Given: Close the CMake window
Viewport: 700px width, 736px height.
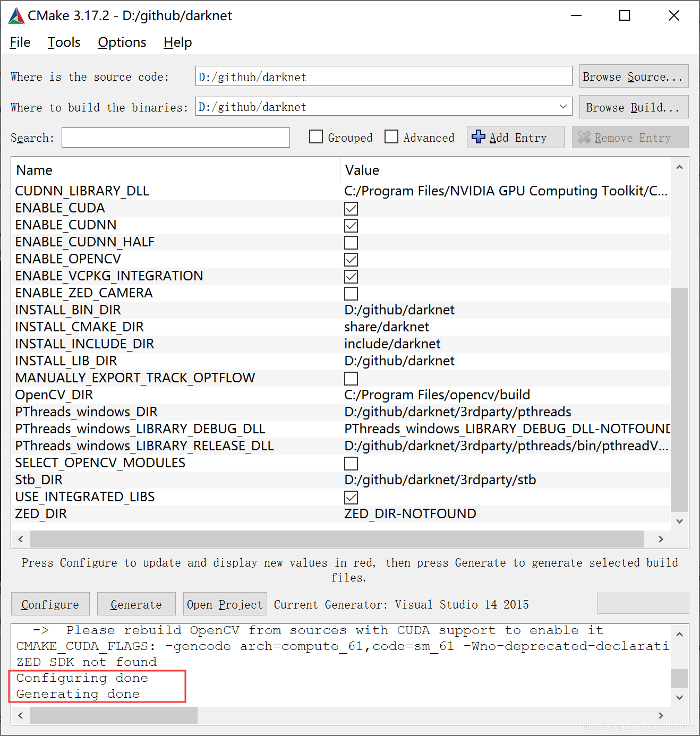Looking at the screenshot, I should click(674, 16).
